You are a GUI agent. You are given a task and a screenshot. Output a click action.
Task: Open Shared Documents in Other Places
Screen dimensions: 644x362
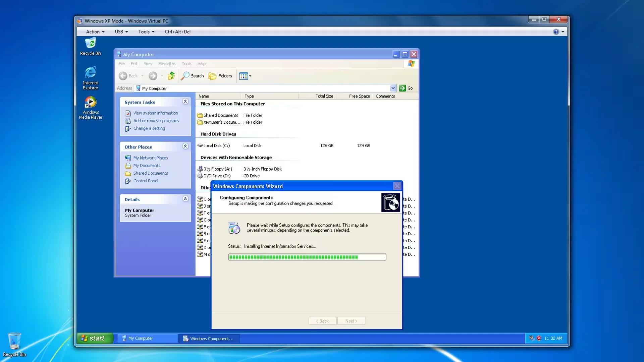point(151,173)
